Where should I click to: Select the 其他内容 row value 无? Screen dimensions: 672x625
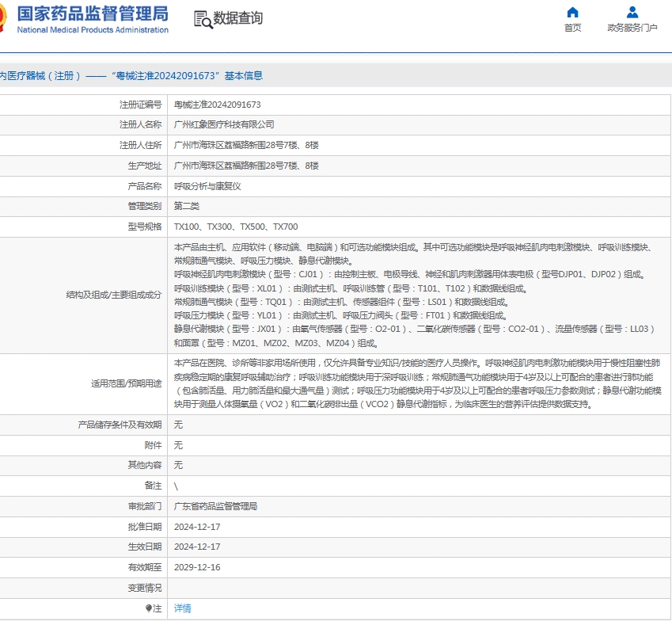pos(178,466)
